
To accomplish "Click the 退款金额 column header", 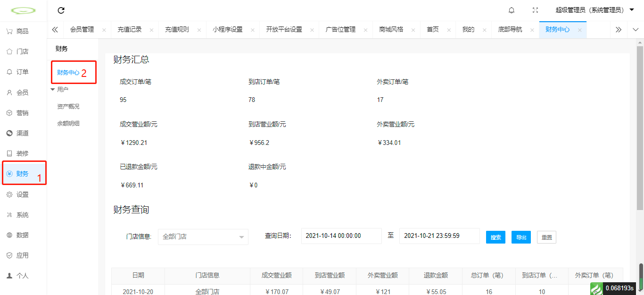I will (436, 275).
